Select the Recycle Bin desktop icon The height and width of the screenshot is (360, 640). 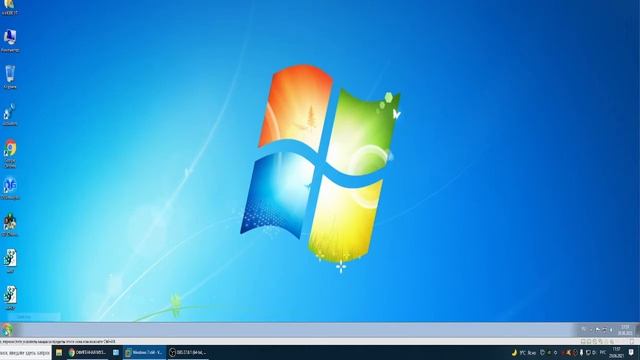click(10, 77)
